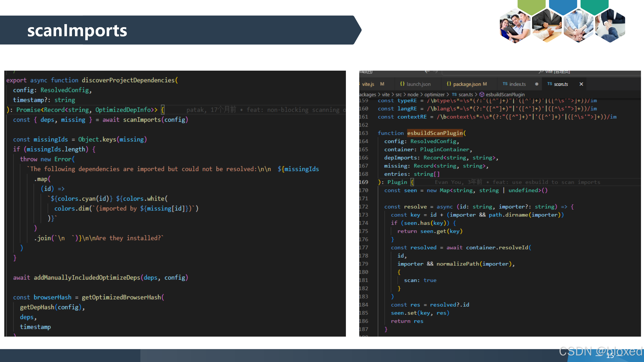Click 'container: PluginContainer' parameter line
Viewport: 644px width, 362px height.
pos(427,149)
